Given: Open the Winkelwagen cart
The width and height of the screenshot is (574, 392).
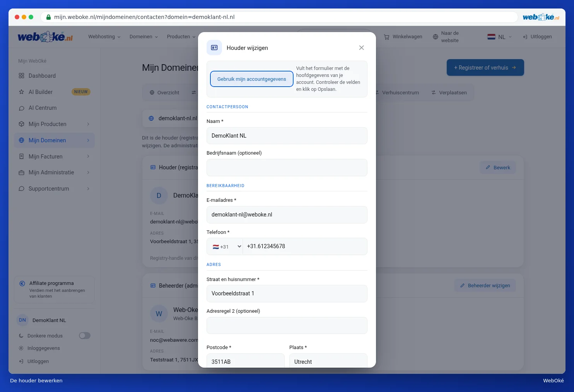Looking at the screenshot, I should pos(403,37).
